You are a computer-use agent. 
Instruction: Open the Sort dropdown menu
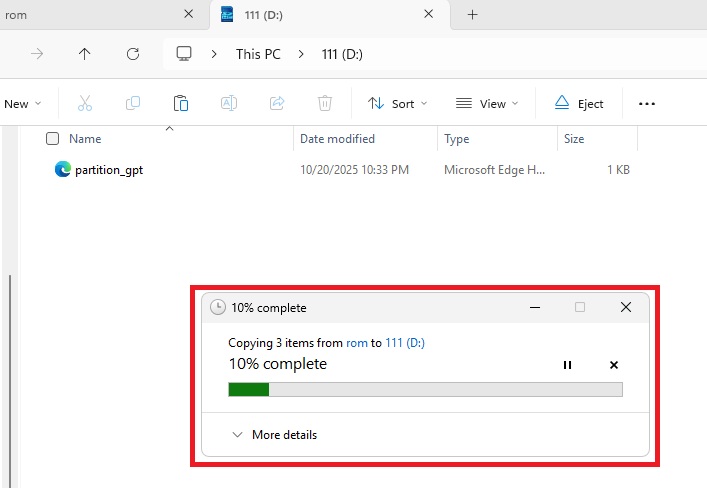click(x=397, y=104)
